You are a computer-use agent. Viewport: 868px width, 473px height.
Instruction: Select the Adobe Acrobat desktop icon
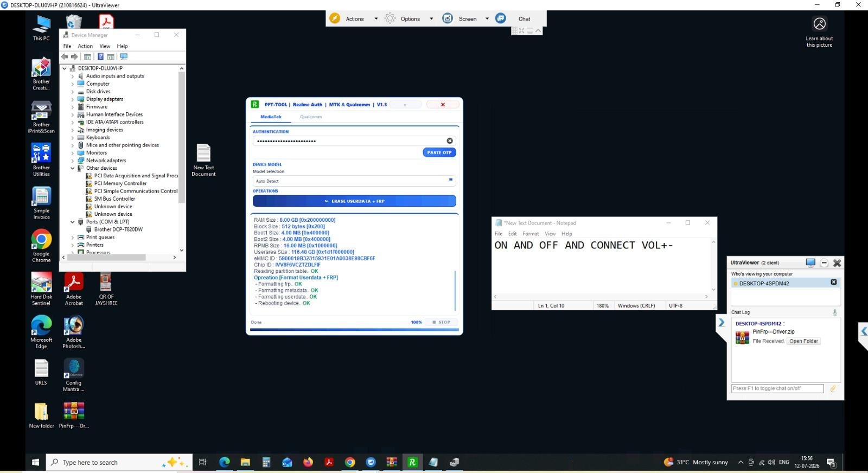tap(74, 289)
